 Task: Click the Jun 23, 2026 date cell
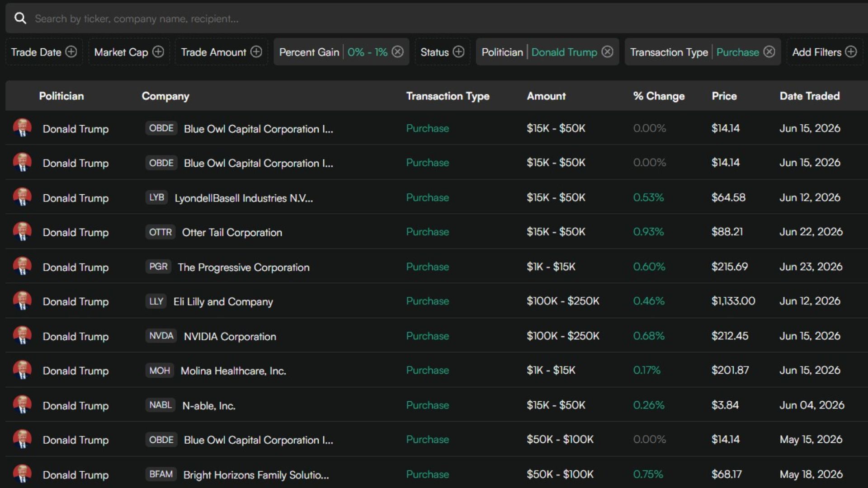[x=811, y=267]
